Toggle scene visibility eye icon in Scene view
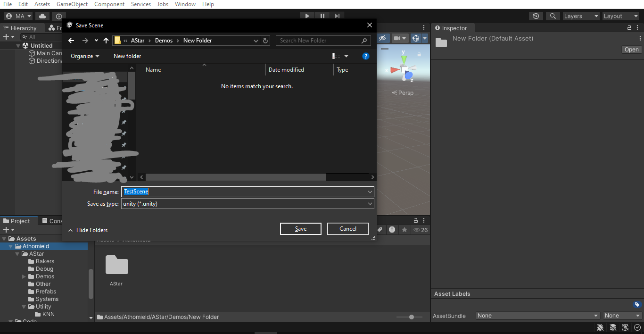Image resolution: width=644 pixels, height=334 pixels. [x=382, y=38]
